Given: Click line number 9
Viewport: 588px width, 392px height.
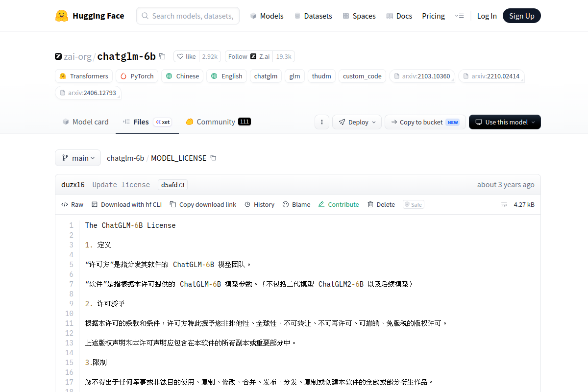Looking at the screenshot, I should pyautogui.click(x=71, y=304).
